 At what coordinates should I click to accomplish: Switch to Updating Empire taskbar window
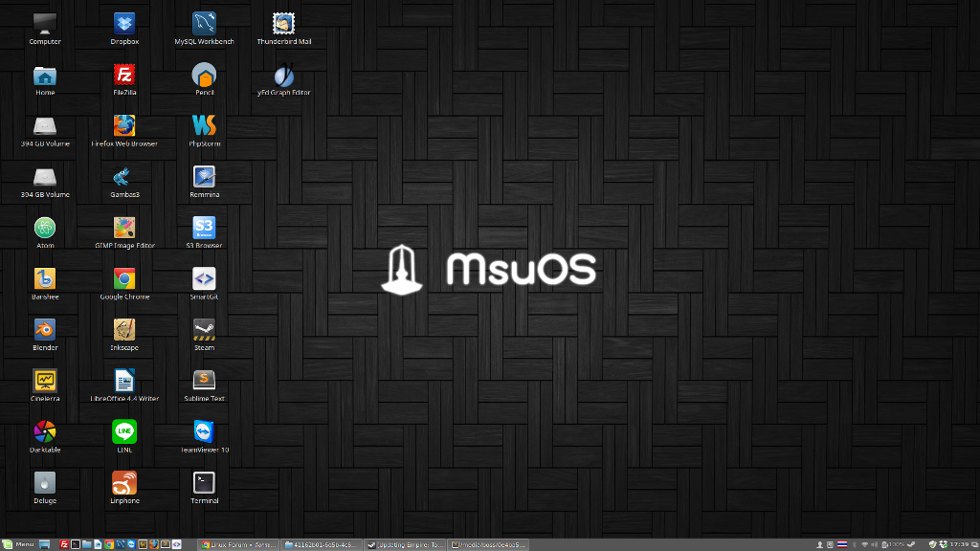coord(405,544)
